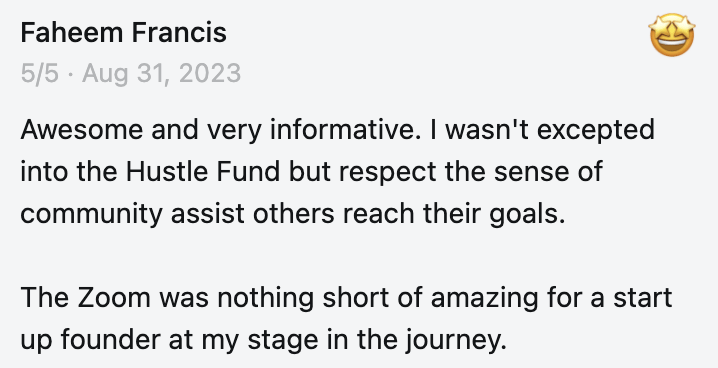Click the word 'nothing' in the second paragraph

tap(265, 299)
